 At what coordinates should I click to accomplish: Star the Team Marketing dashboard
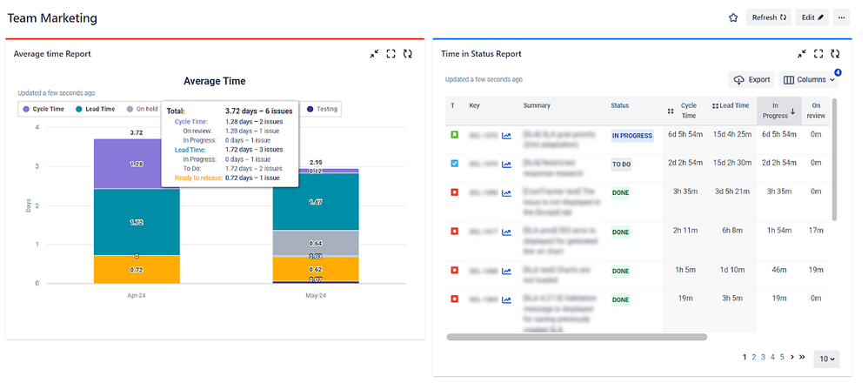[x=733, y=17]
